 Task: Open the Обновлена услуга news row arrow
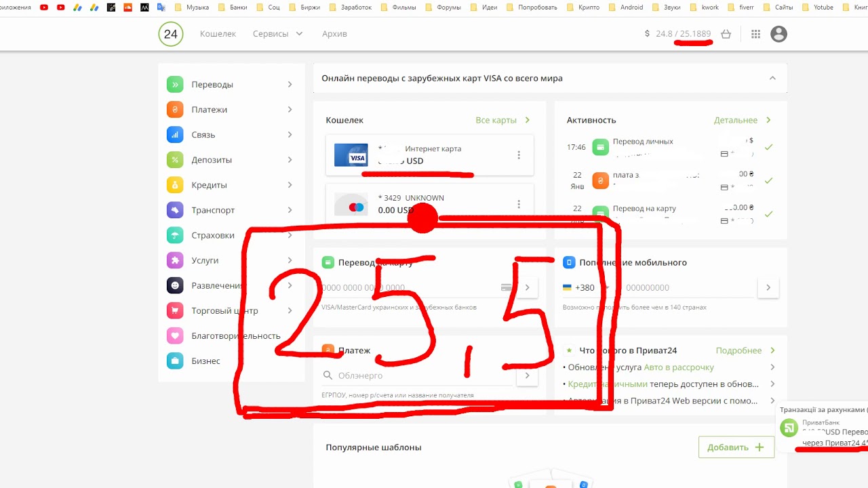[772, 367]
